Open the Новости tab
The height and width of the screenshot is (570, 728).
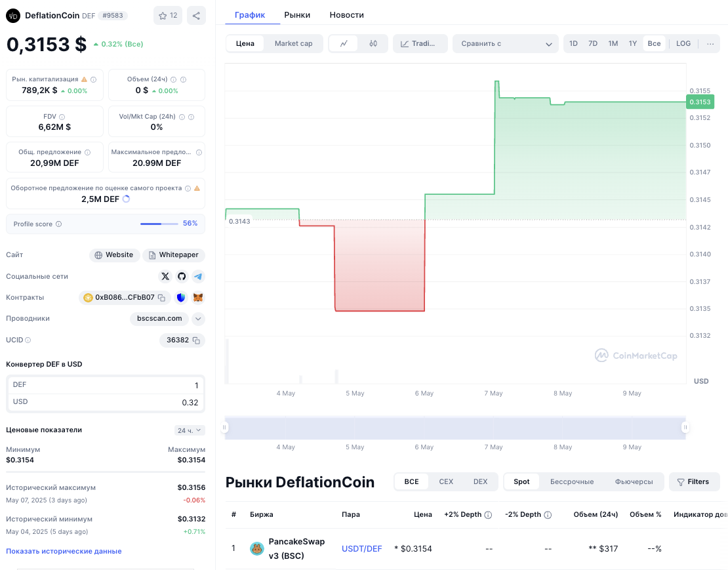point(347,15)
